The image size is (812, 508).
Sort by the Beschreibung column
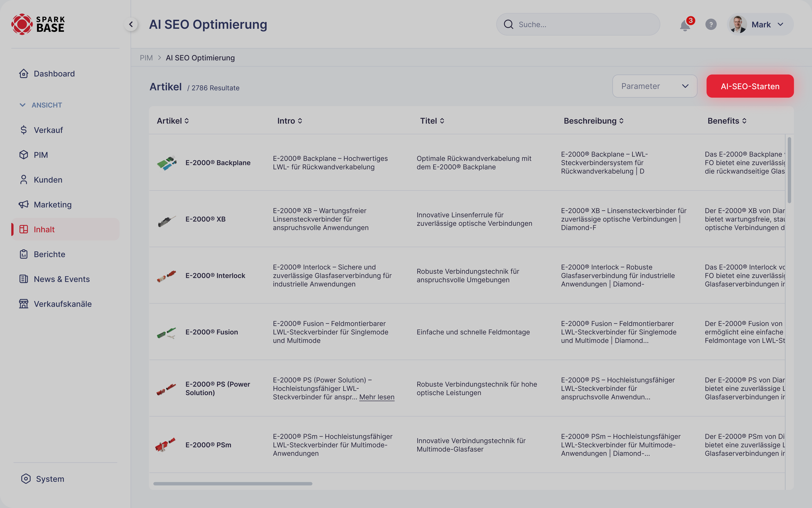point(594,121)
